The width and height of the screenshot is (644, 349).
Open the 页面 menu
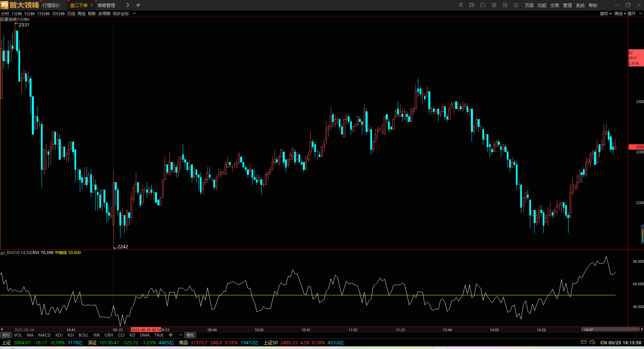529,5
